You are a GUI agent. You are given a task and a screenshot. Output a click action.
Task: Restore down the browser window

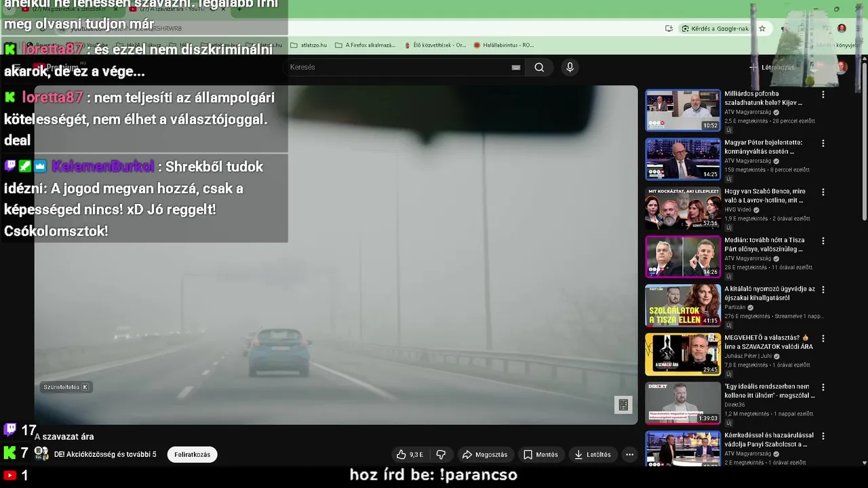pos(836,9)
